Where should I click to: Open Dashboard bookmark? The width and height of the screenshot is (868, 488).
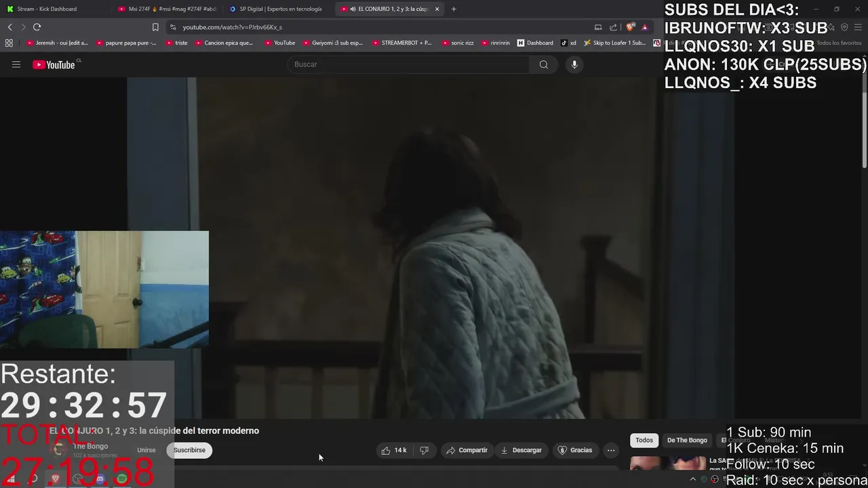click(535, 43)
